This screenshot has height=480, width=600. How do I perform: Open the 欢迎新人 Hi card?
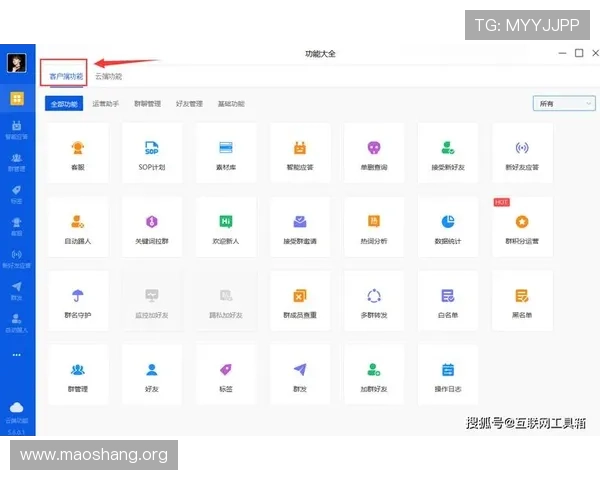[x=226, y=227]
